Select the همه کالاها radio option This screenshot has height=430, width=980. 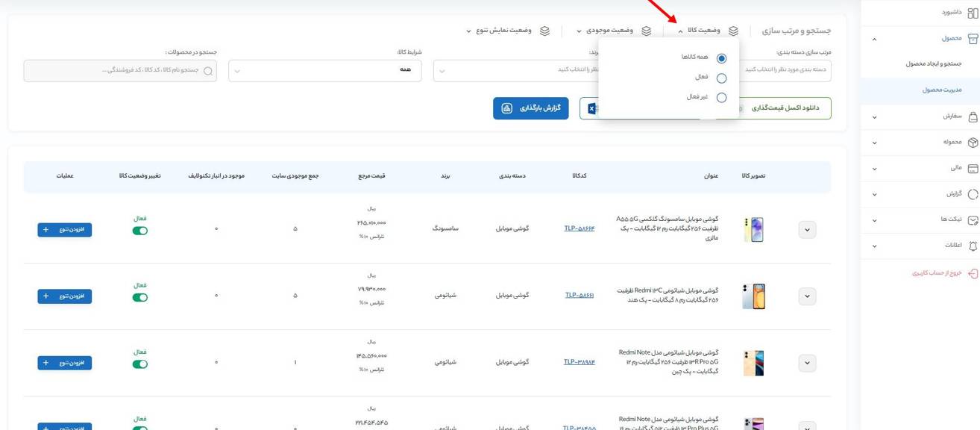click(721, 58)
